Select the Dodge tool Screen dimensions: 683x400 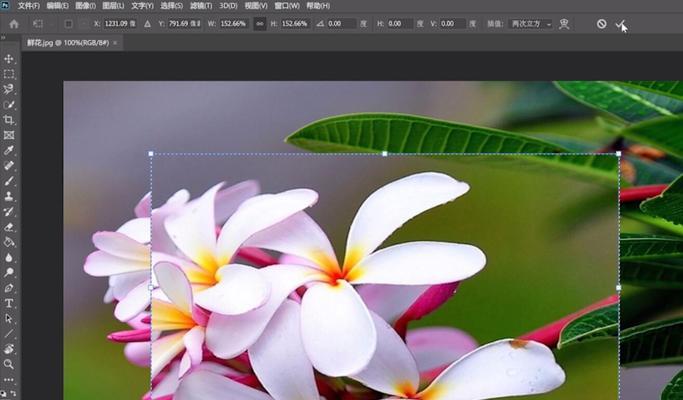point(9,272)
